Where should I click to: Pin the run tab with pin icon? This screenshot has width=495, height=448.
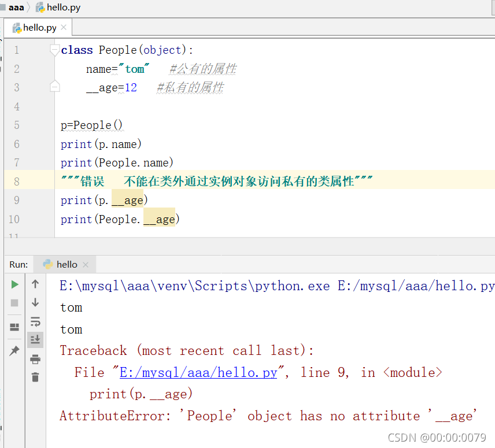click(14, 350)
